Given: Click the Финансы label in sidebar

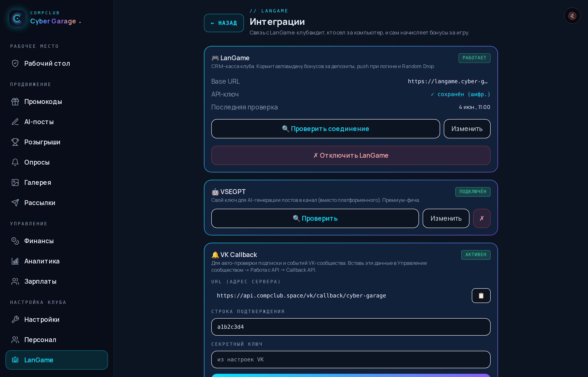Looking at the screenshot, I should point(39,241).
